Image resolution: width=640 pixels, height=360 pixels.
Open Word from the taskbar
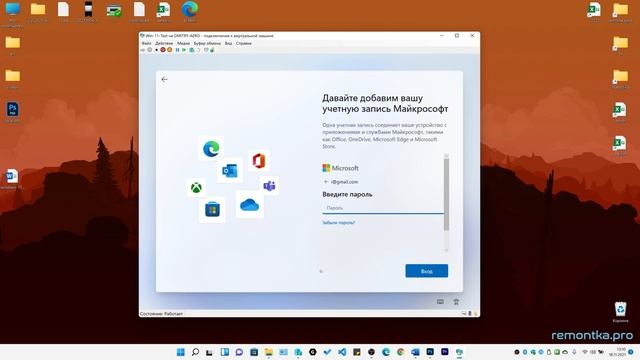tap(415, 352)
